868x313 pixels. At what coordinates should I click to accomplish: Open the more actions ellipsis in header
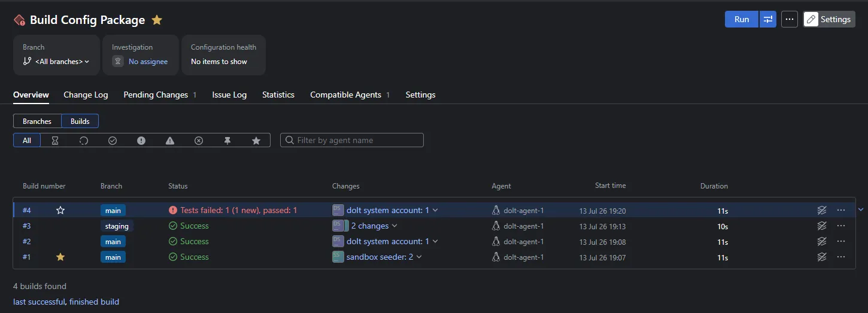point(790,19)
